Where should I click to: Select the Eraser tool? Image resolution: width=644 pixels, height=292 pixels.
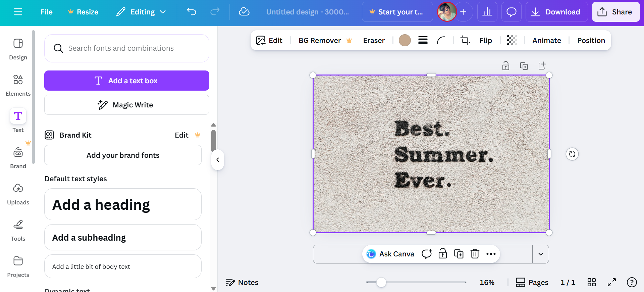tap(374, 41)
